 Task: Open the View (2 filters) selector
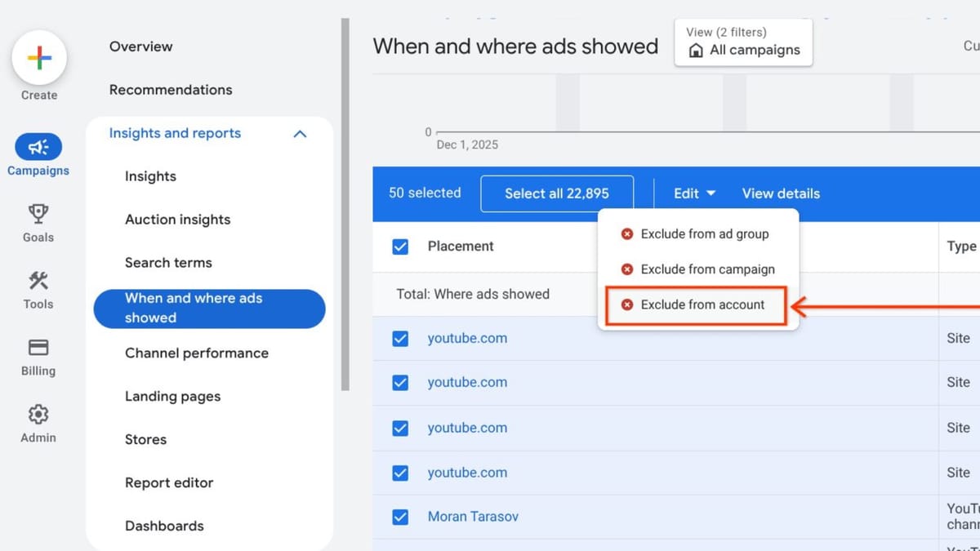pyautogui.click(x=743, y=42)
